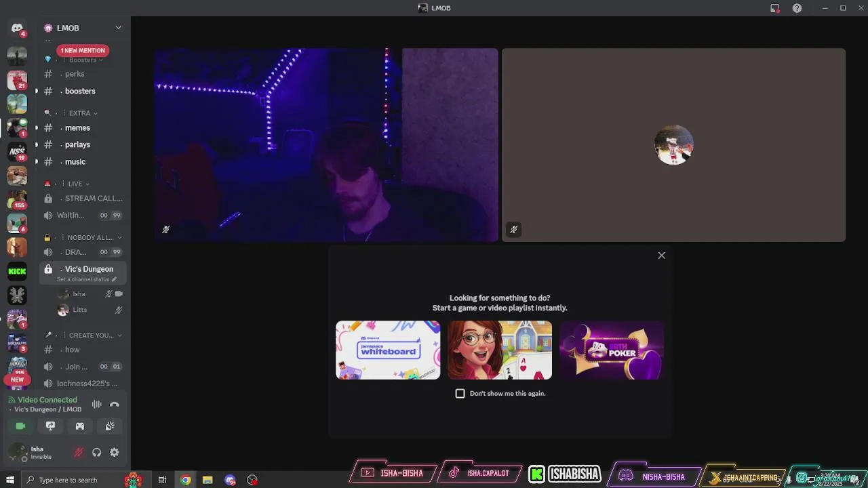Jump to 1 NEW MENTION
This screenshot has width=868, height=488.
point(83,50)
